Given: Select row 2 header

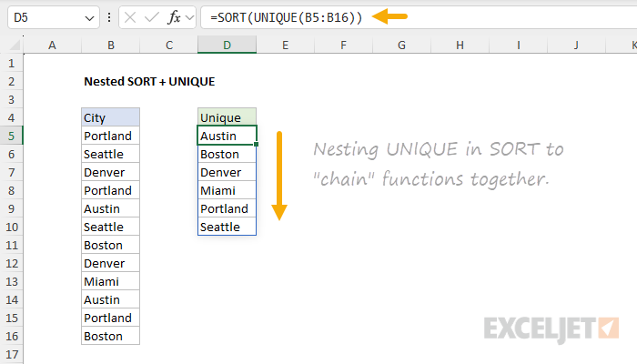Looking at the screenshot, I should (11, 82).
